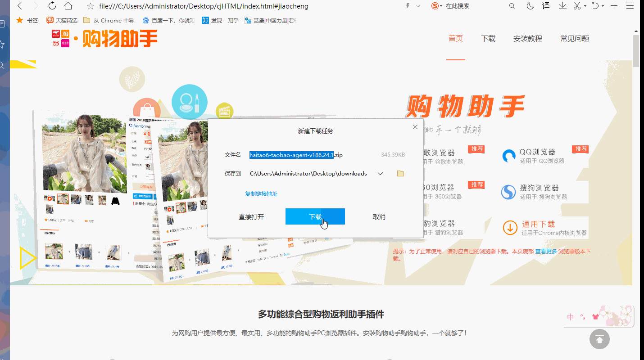Open the 聚枭|中国力量 bookmark
The height and width of the screenshot is (360, 644).
[270, 20]
